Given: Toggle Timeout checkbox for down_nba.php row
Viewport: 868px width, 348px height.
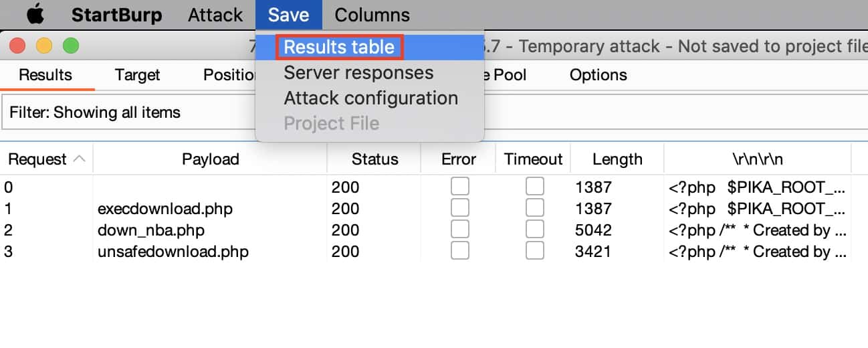Looking at the screenshot, I should pos(534,230).
